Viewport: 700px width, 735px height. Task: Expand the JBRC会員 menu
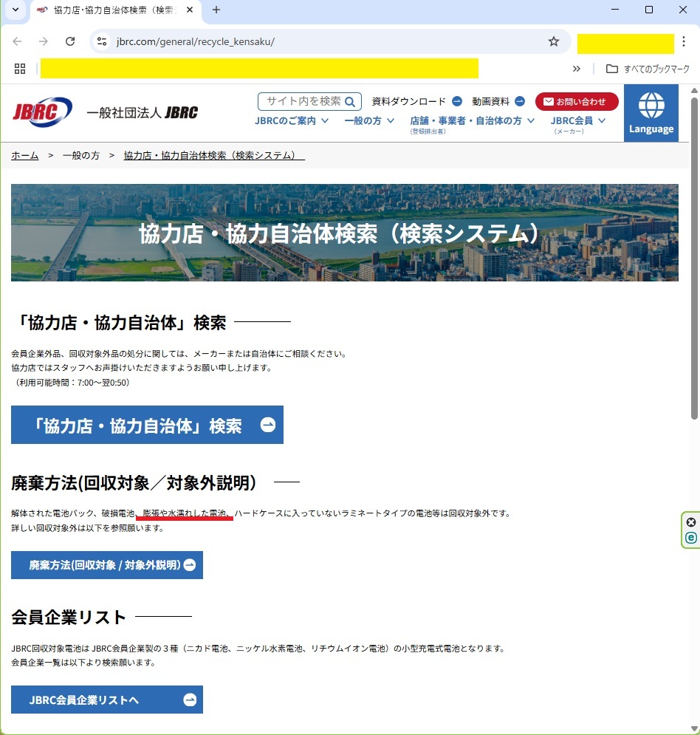[578, 120]
